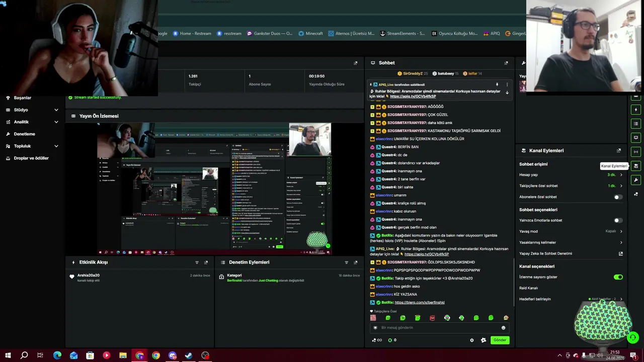The height and width of the screenshot is (362, 644).
Task: Open the apiq.tv link in pinned message
Action: pos(413,97)
